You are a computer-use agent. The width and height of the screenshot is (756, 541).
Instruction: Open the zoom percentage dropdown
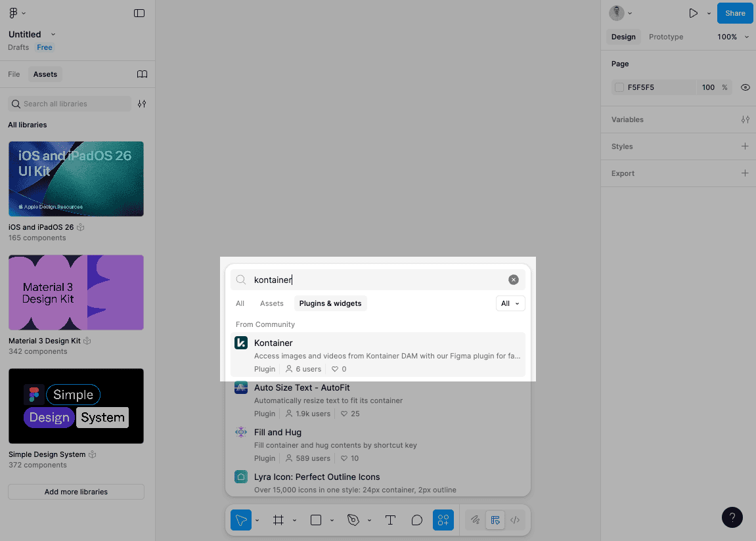tap(732, 37)
